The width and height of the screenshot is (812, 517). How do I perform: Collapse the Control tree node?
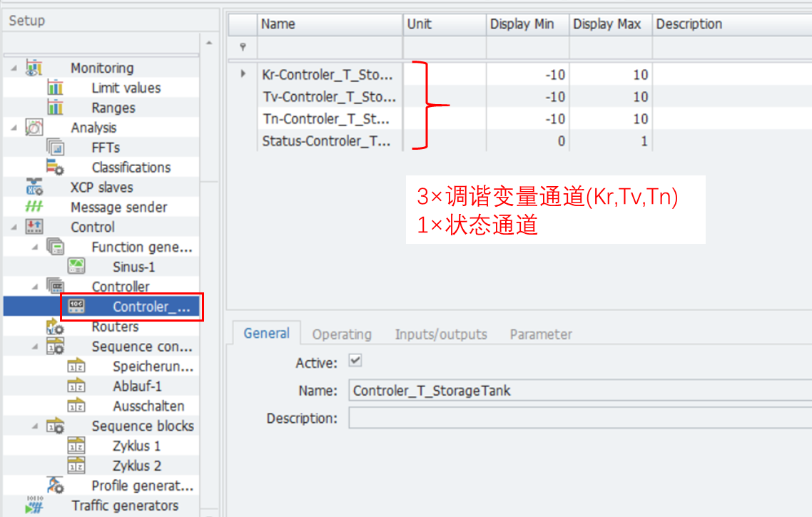(14, 227)
